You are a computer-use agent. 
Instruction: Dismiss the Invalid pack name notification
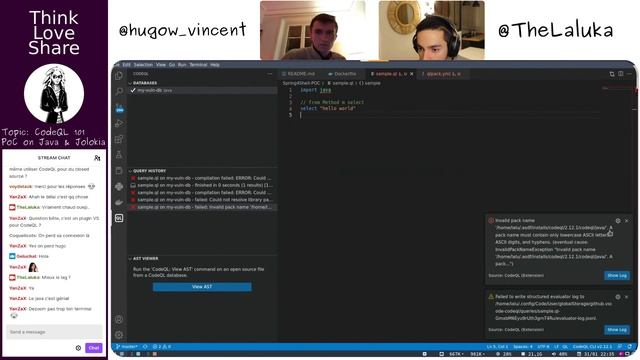[627, 221]
